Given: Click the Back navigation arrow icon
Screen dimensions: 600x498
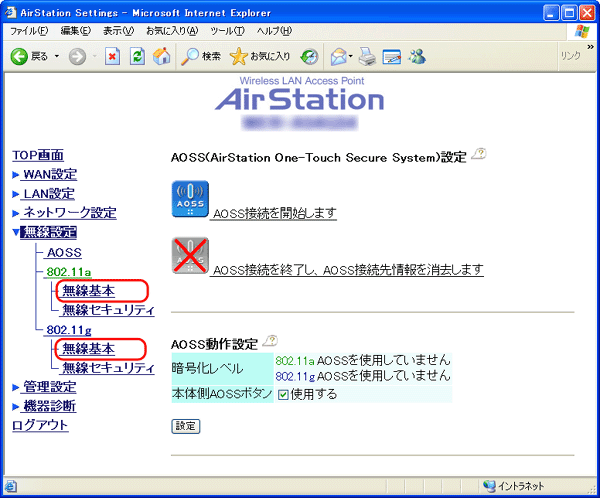Looking at the screenshot, I should pos(19,57).
